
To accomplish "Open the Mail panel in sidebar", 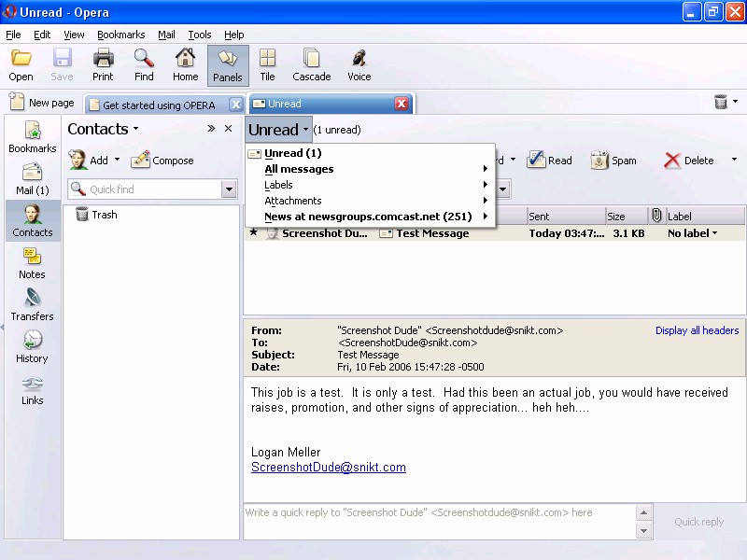I will (x=32, y=179).
